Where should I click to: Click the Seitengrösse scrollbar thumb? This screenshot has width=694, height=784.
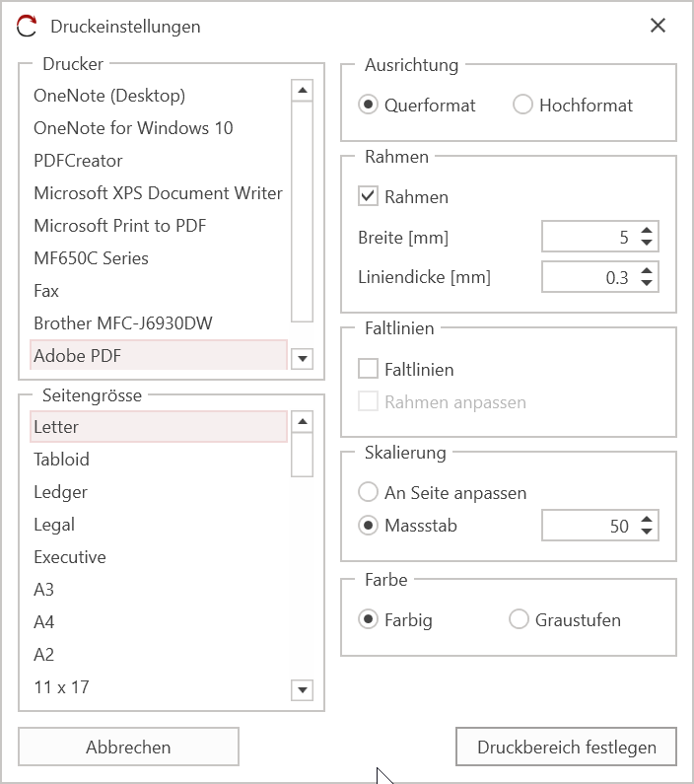pos(303,455)
